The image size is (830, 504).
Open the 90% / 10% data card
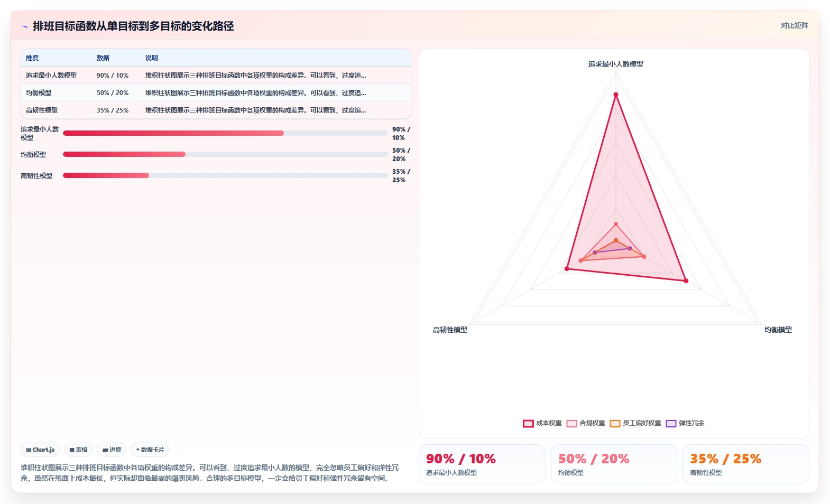pos(482,464)
